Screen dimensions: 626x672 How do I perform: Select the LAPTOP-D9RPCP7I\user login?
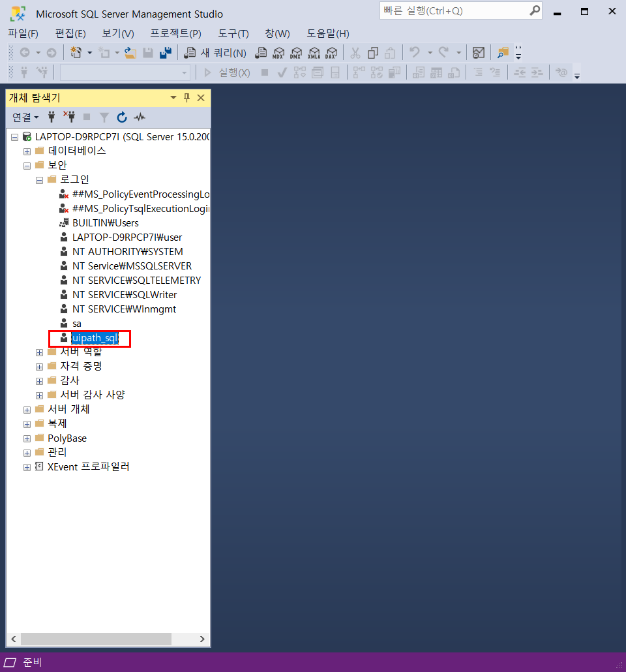click(x=127, y=237)
